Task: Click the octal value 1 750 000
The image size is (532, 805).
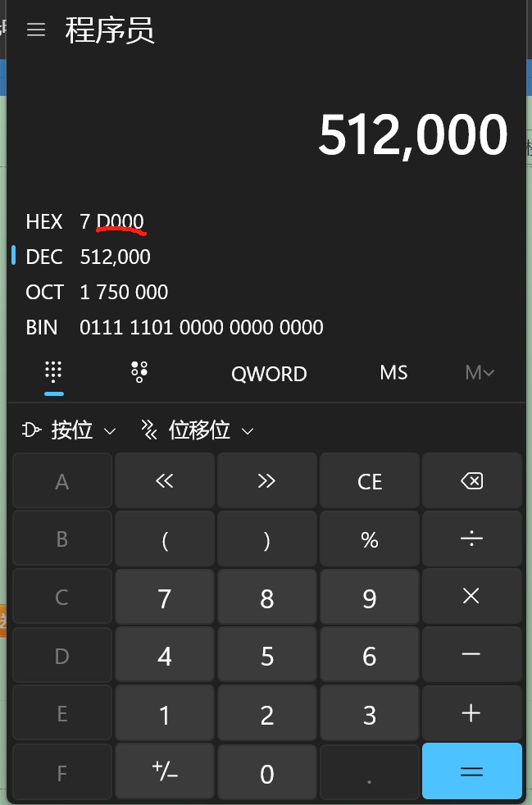Action: [x=124, y=292]
